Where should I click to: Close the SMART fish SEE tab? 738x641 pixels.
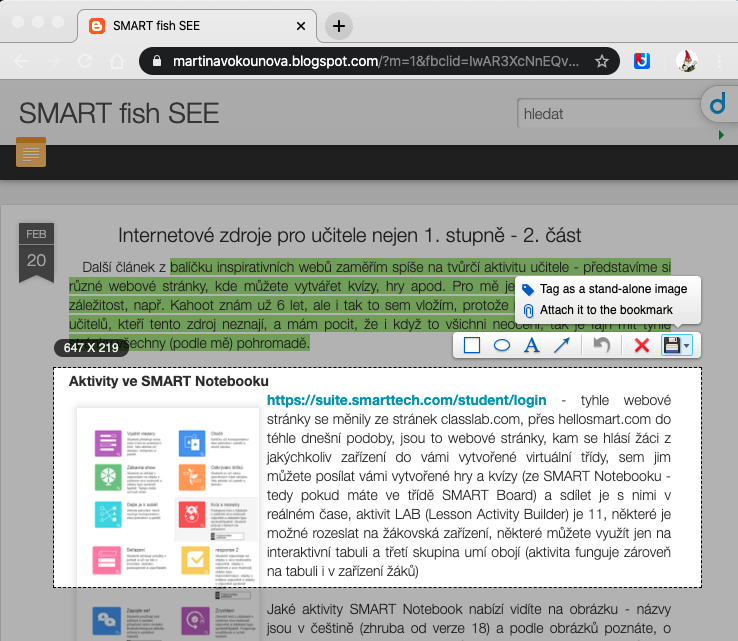[x=301, y=26]
